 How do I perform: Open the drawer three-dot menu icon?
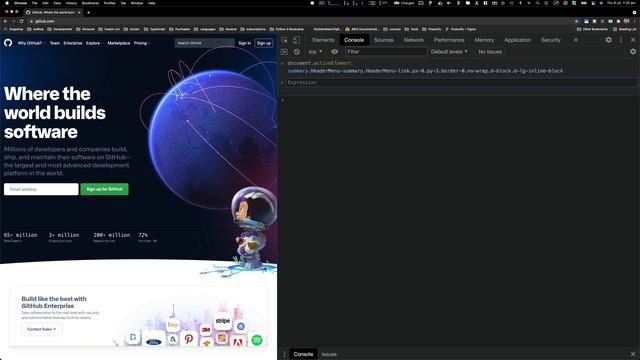(284, 354)
